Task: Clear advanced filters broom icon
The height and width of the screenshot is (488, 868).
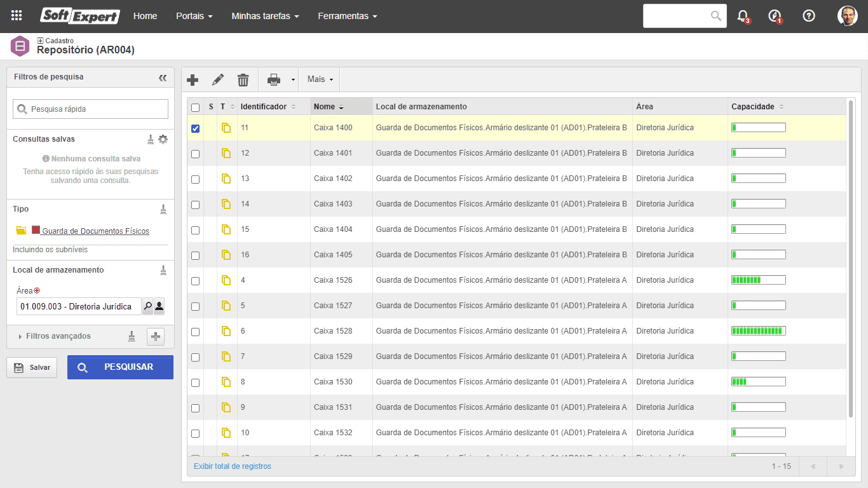Action: tap(132, 336)
